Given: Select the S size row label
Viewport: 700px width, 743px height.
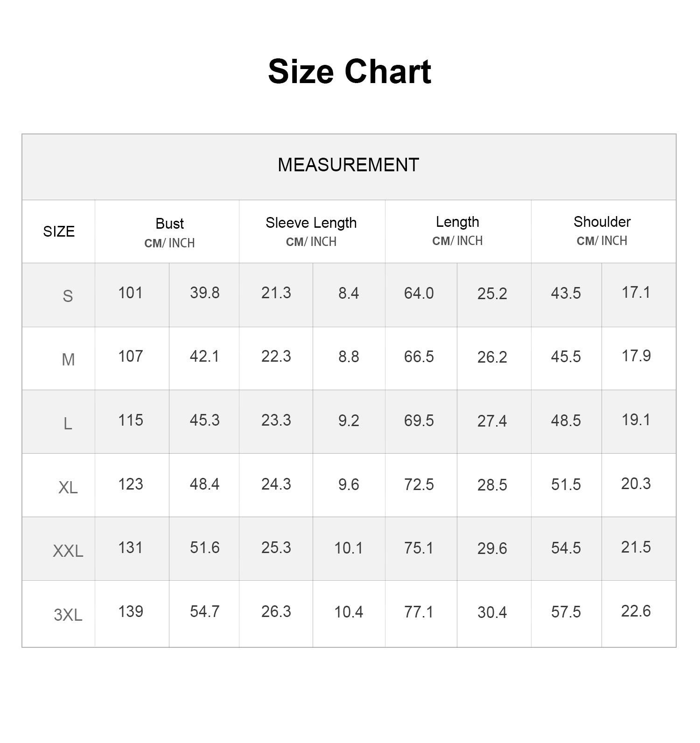Looking at the screenshot, I should tap(68, 296).
